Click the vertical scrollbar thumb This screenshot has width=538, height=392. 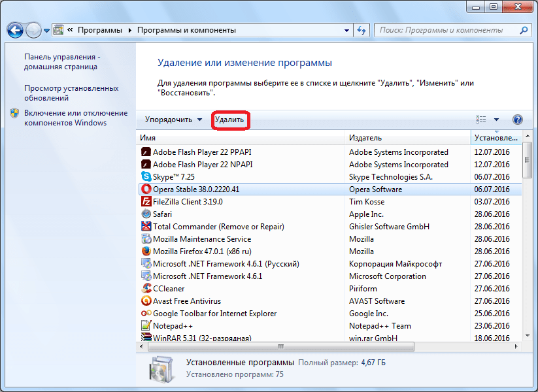pos(527,160)
